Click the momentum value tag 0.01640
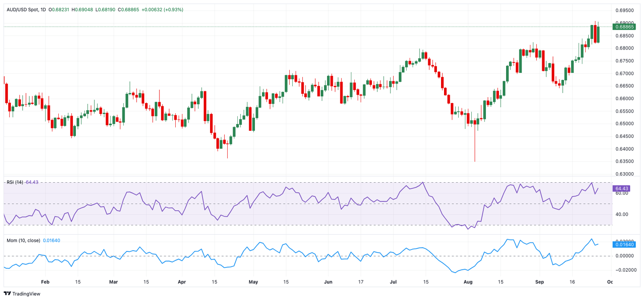644x300 pixels. click(624, 244)
